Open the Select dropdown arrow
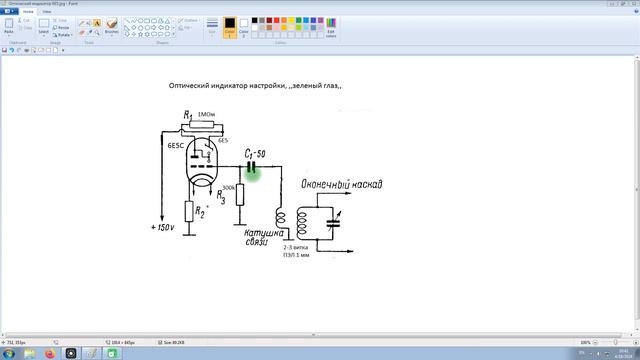 (x=44, y=36)
